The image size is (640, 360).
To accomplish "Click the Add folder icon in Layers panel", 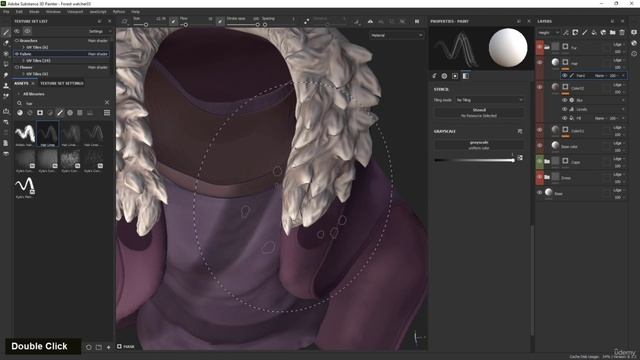I will pos(613,32).
